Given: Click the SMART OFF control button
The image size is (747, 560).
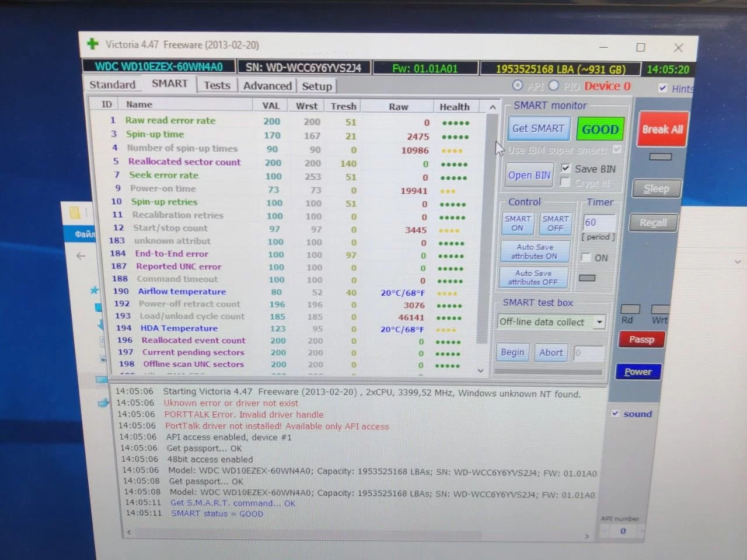Looking at the screenshot, I should (556, 223).
